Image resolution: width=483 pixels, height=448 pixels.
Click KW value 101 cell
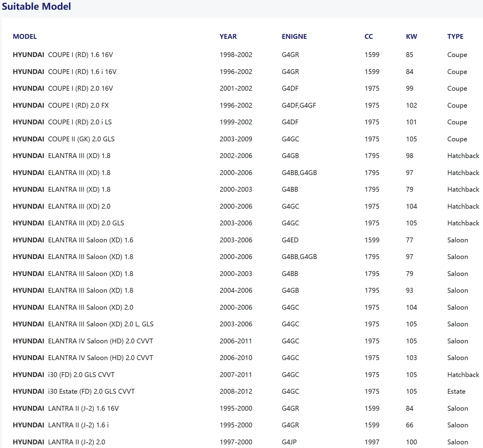(x=411, y=122)
